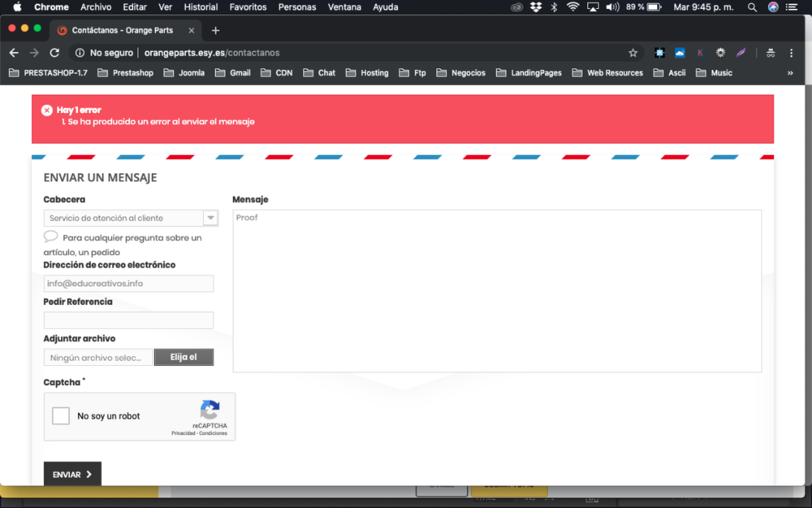The width and height of the screenshot is (812, 508).
Task: Open the Favoritos menu in menu bar
Action: coord(248,7)
